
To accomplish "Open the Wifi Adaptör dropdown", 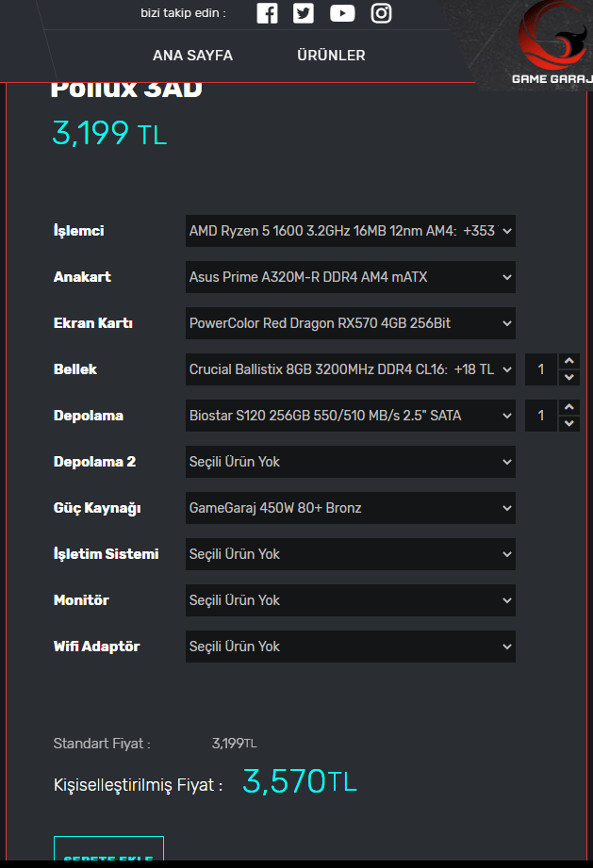I will [x=350, y=647].
